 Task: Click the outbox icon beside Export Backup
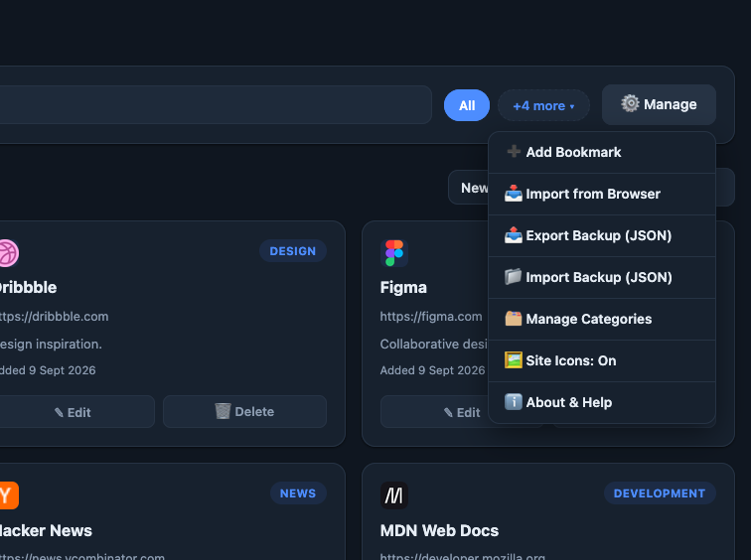[x=514, y=235]
